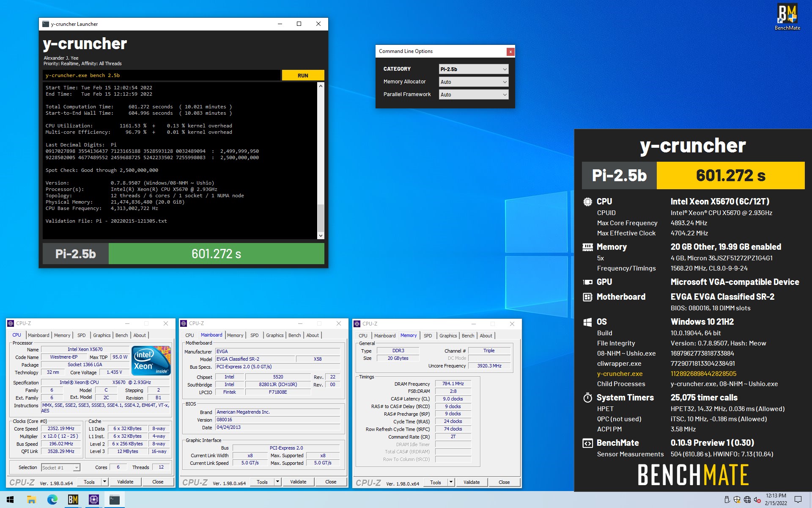Screen dimensions: 812x508
Task: Click the network globe tray icon
Action: pos(747,500)
